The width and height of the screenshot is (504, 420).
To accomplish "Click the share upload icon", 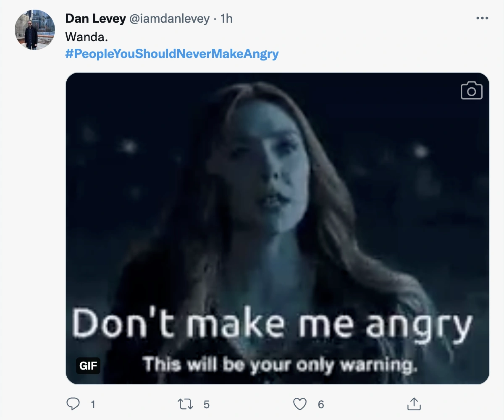I will 414,404.
